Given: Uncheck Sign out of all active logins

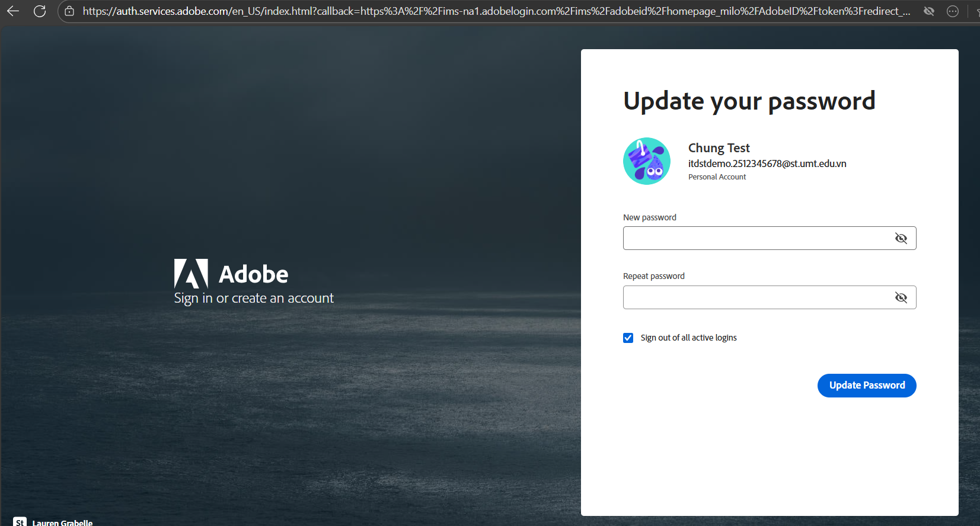Looking at the screenshot, I should (x=628, y=338).
